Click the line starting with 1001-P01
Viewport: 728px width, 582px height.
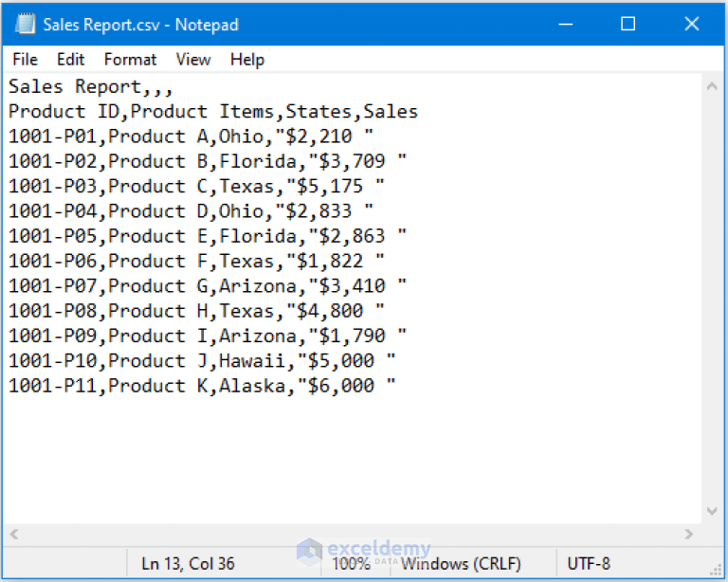191,136
